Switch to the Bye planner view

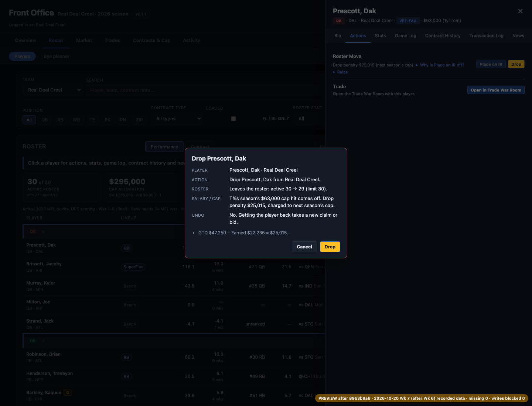click(57, 56)
